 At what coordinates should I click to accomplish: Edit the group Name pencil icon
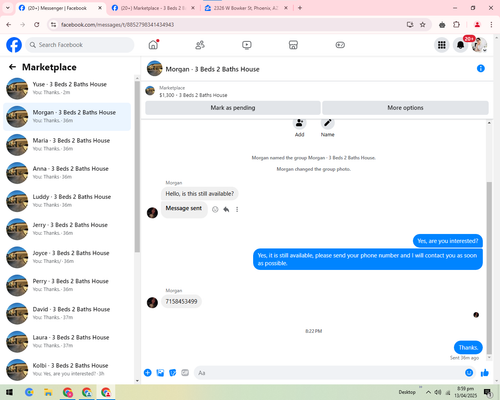pos(328,123)
